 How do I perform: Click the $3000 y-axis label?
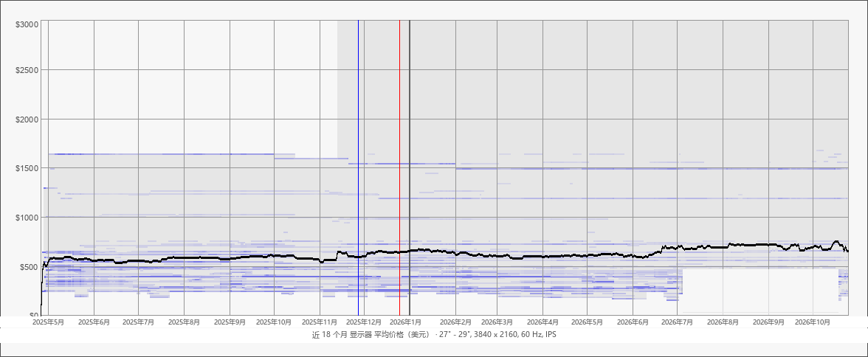28,24
